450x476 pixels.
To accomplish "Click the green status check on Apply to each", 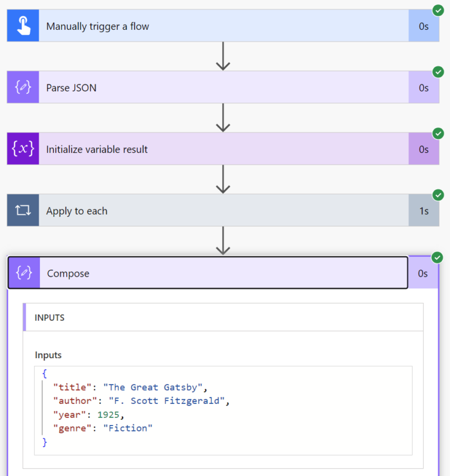I will coord(438,195).
